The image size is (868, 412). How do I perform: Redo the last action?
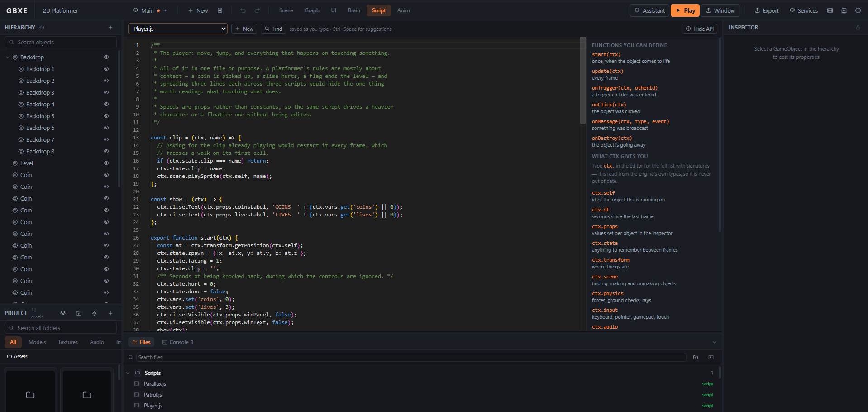tap(257, 10)
